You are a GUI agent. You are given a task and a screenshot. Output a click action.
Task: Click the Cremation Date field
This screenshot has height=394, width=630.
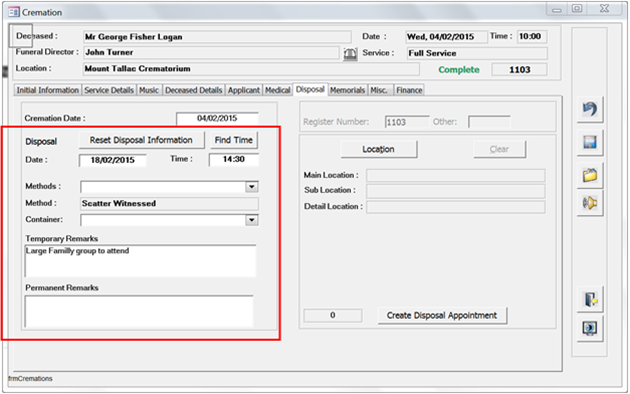coord(217,118)
